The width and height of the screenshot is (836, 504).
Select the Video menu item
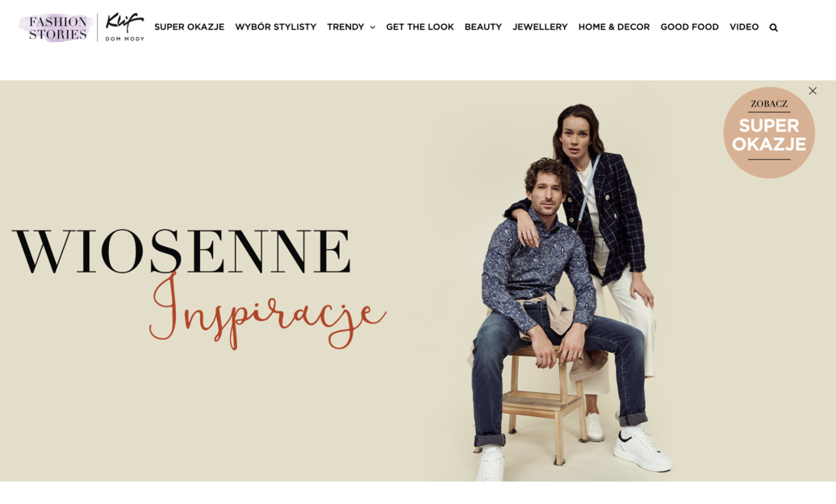744,27
